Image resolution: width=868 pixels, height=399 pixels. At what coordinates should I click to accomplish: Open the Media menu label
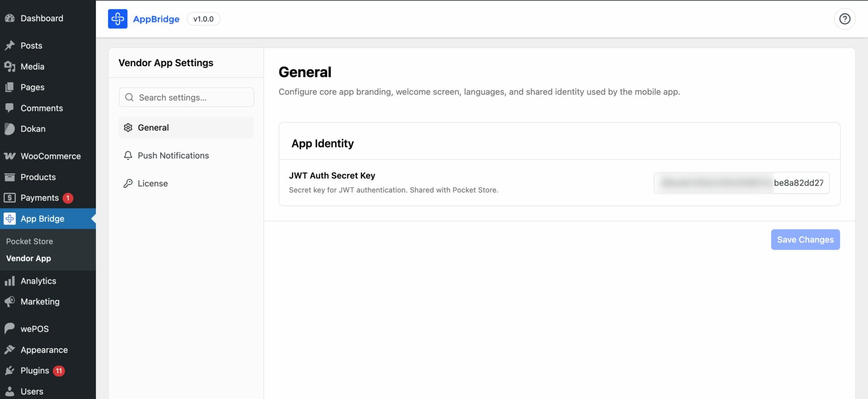click(33, 66)
